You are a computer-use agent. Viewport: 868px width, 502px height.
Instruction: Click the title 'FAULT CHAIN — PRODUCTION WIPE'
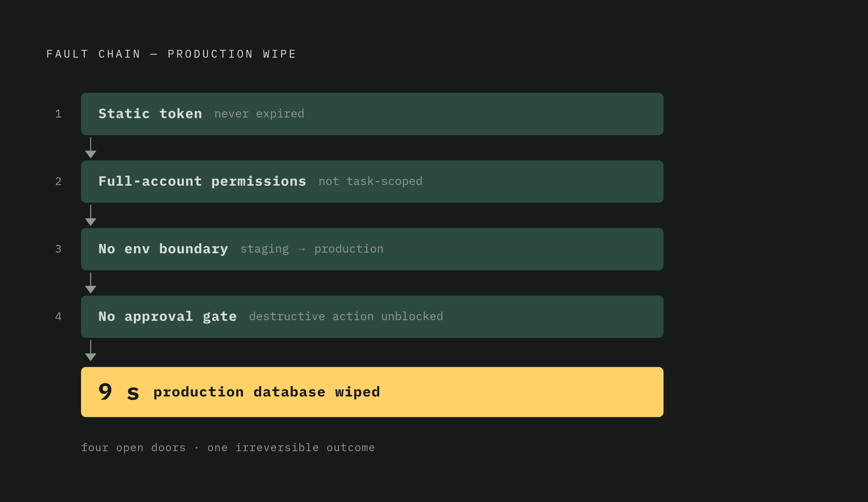(x=171, y=54)
